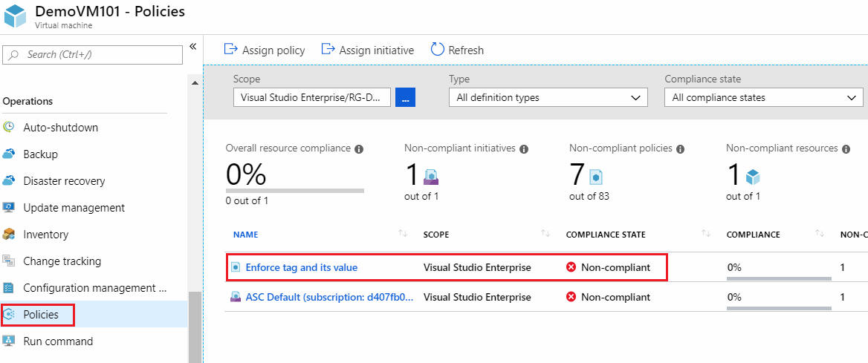Sort by COMPLIANCE column arrows
The height and width of the screenshot is (363, 868).
pyautogui.click(x=820, y=235)
